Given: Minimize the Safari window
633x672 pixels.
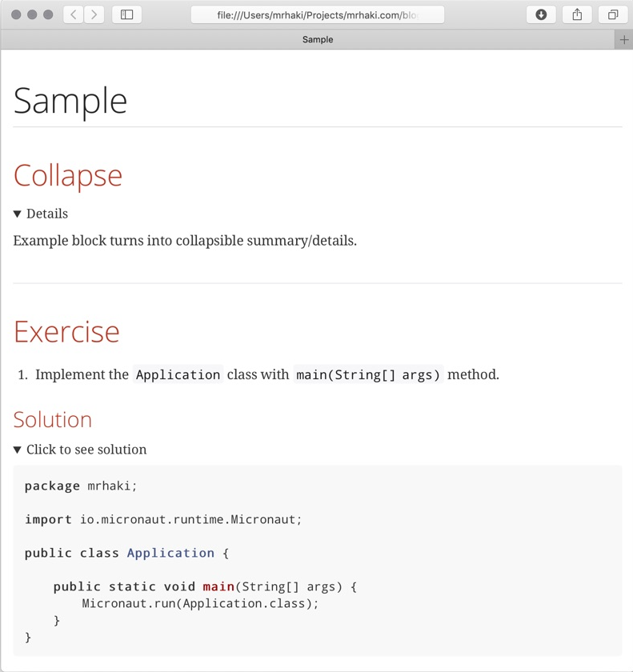Looking at the screenshot, I should tap(32, 14).
